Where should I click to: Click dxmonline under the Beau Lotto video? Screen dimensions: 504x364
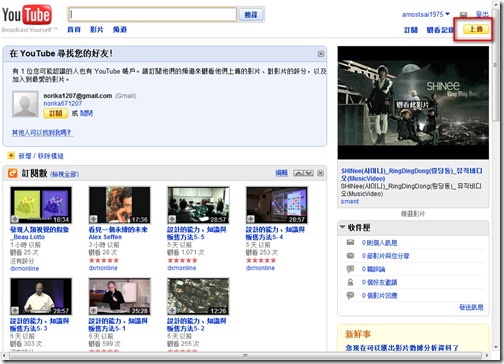tap(24, 268)
